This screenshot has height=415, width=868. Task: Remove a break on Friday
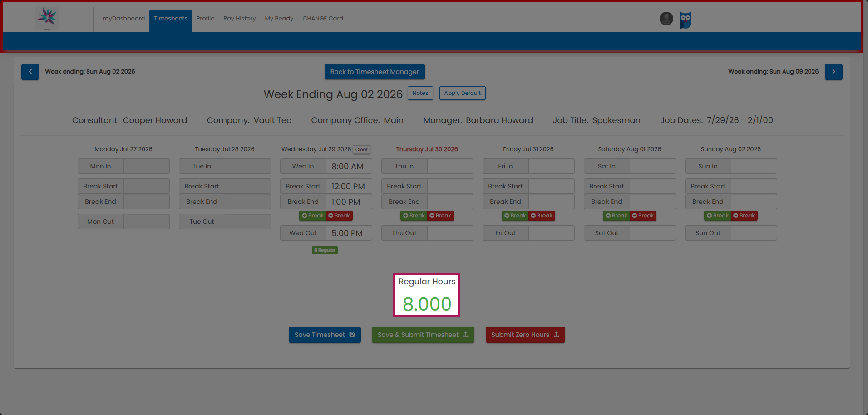pos(542,216)
